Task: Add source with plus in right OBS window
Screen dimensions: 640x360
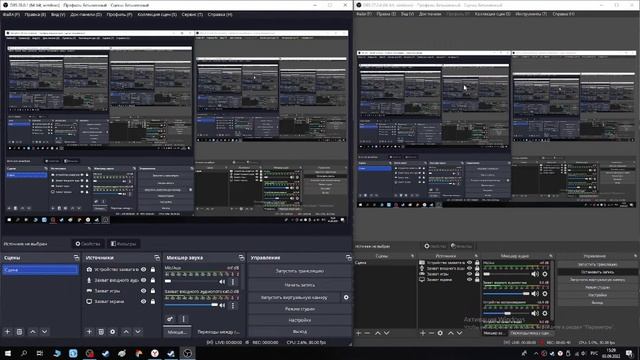Action: 422,333
